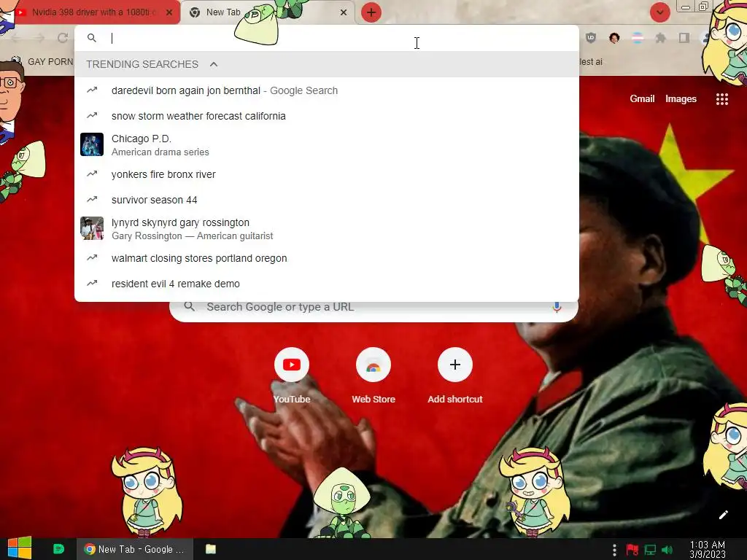Open the Web Store shortcut

point(373,376)
